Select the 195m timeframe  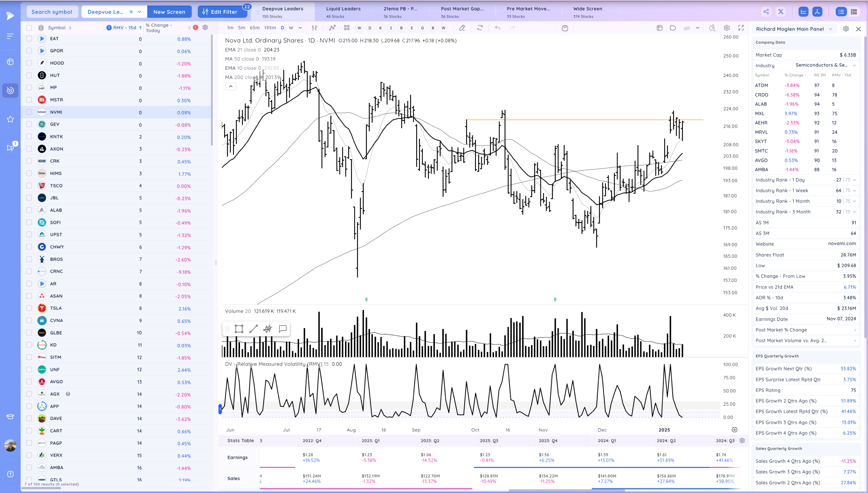(x=270, y=28)
